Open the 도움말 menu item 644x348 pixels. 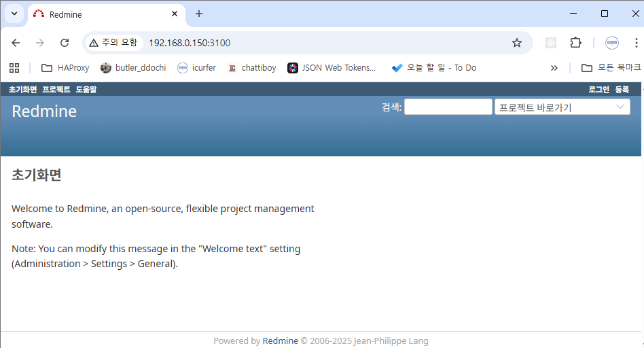tap(86, 90)
